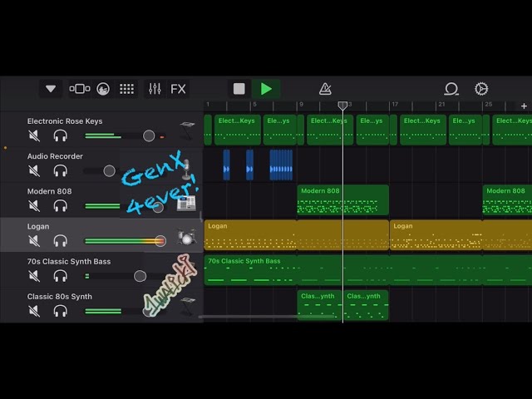Adjust Audio Recorder volume knob

[x=109, y=171]
